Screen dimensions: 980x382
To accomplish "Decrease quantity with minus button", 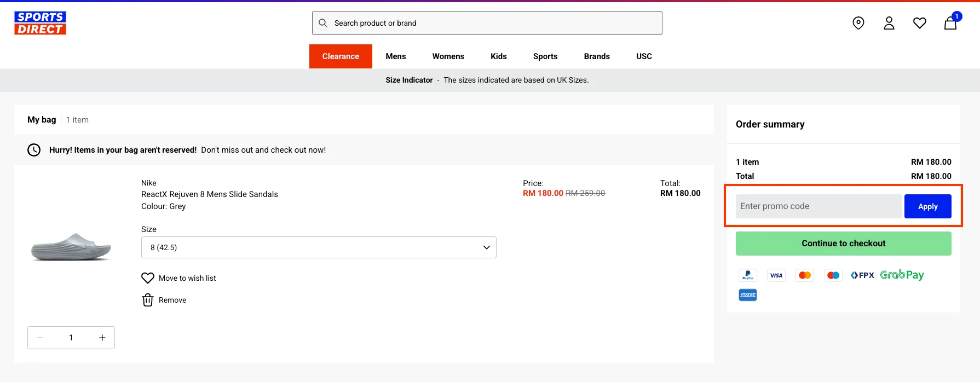I will (40, 338).
